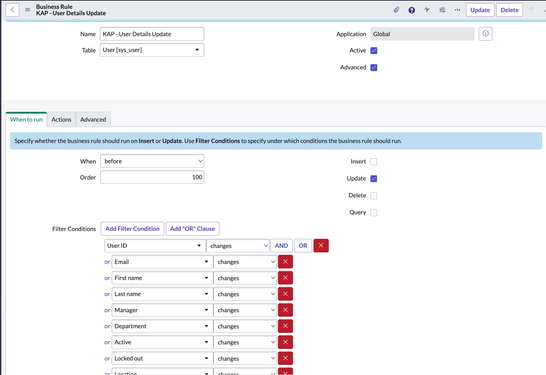Open operator dropdown for Email row
The height and width of the screenshot is (375, 546).
click(245, 261)
